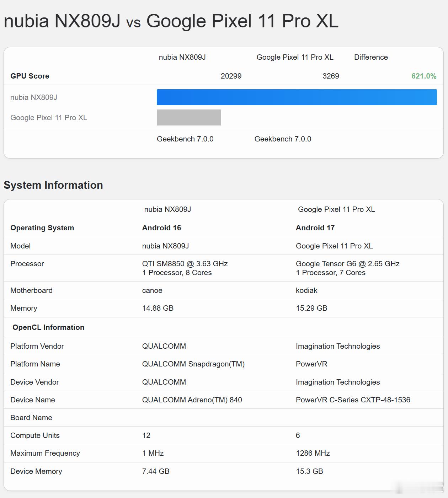The width and height of the screenshot is (448, 498).
Task: Select QTI SM8850 @ 3.63 GHz text
Action: (185, 264)
